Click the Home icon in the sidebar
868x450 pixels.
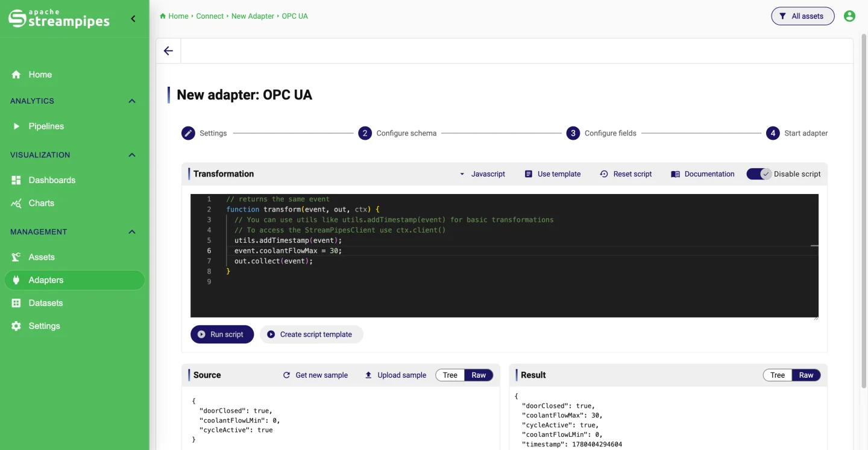(16, 75)
